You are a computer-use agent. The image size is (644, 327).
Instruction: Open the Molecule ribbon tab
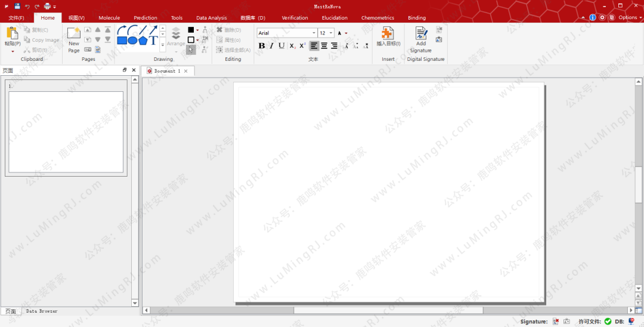coord(109,18)
